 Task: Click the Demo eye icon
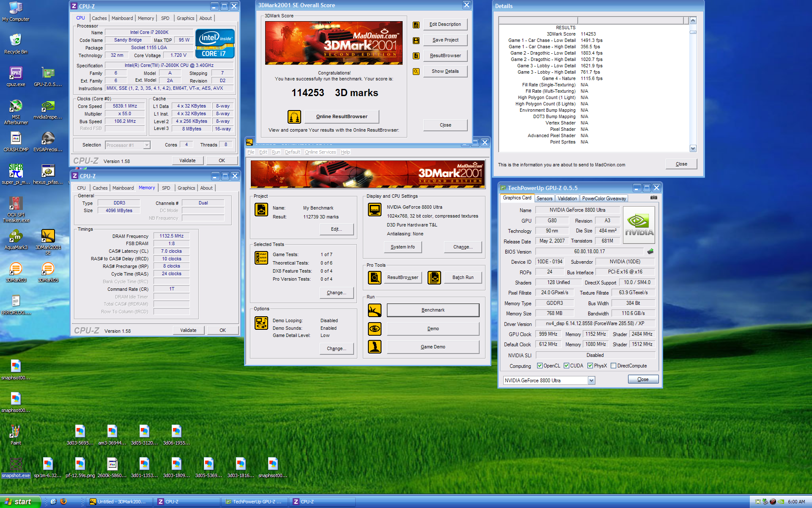click(375, 329)
